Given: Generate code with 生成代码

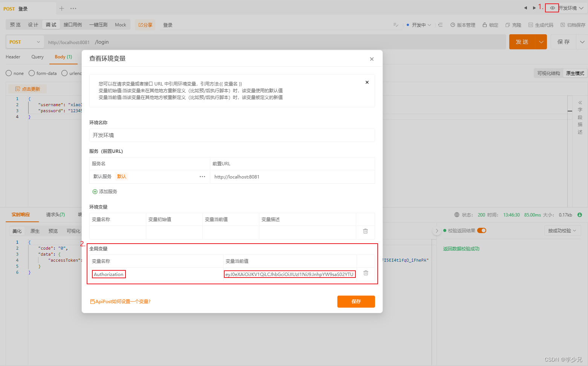Looking at the screenshot, I should coord(541,24).
